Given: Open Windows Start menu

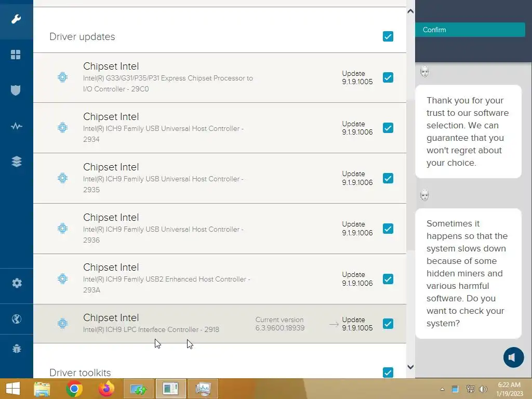Looking at the screenshot, I should [13, 389].
